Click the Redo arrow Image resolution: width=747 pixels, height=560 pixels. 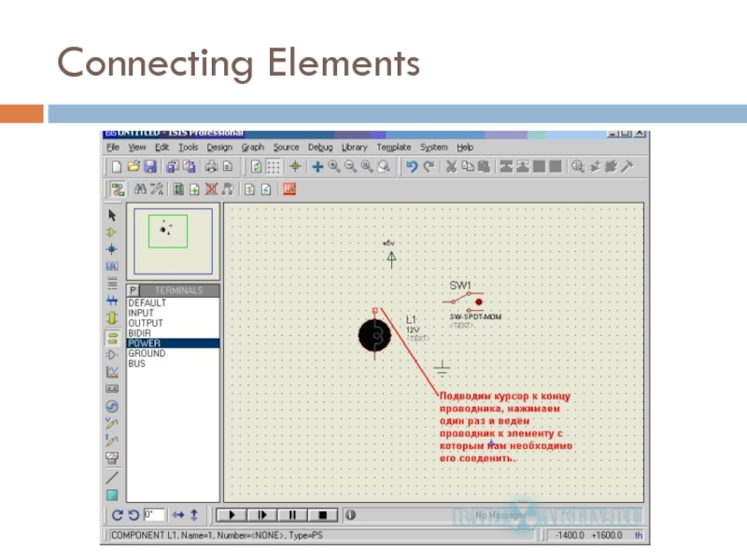[429, 167]
